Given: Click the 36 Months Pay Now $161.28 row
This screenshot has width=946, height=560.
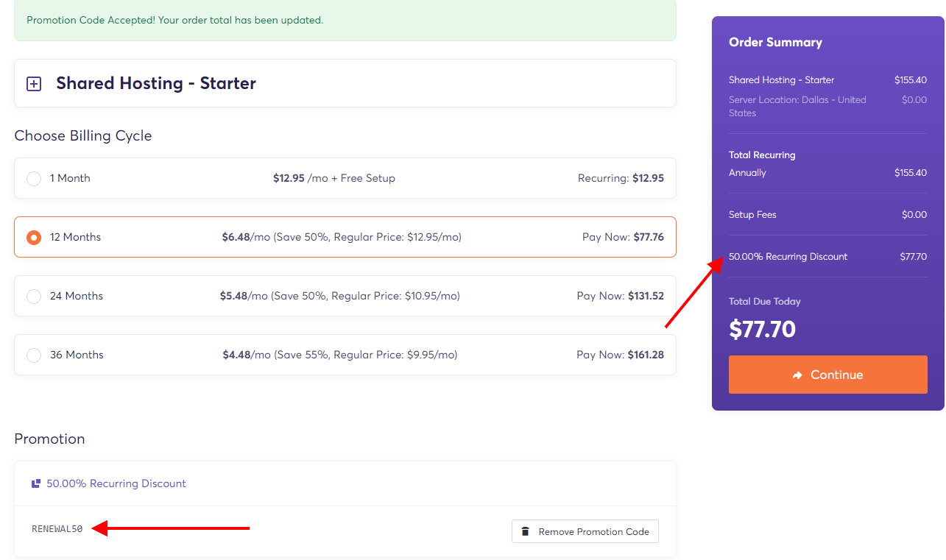Looking at the screenshot, I should coord(345,355).
